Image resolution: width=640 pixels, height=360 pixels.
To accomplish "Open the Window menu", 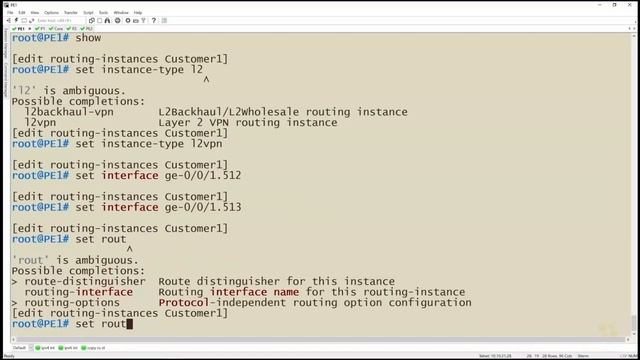I will tap(121, 13).
